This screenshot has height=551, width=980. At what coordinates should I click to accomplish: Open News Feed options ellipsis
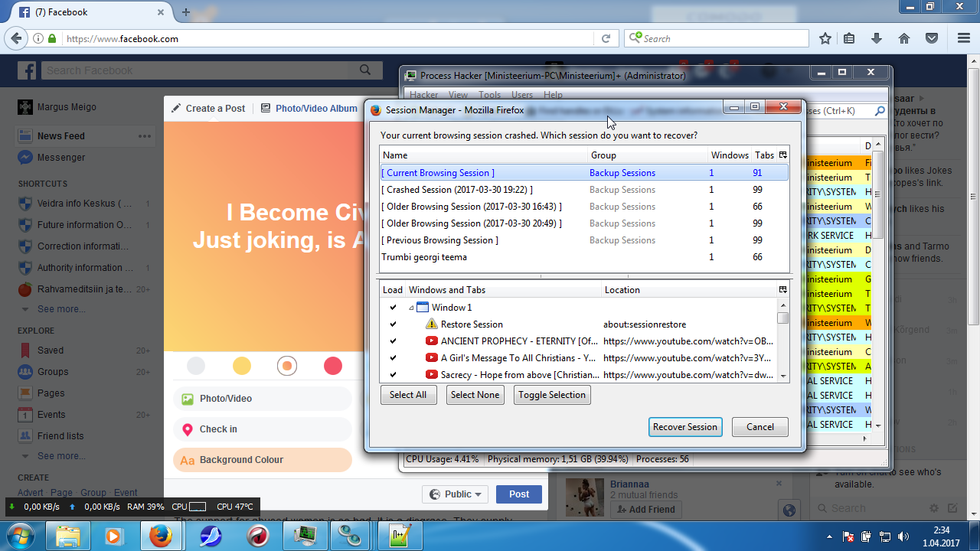click(145, 136)
